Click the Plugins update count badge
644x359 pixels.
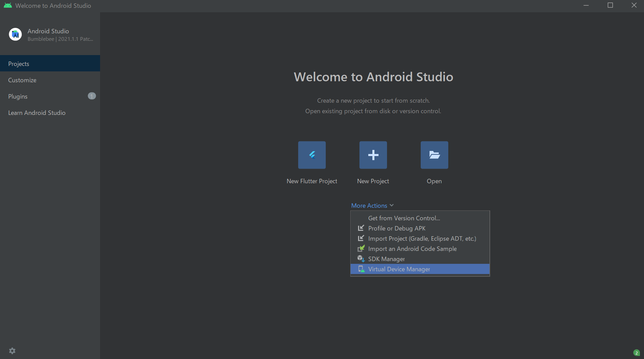92,96
